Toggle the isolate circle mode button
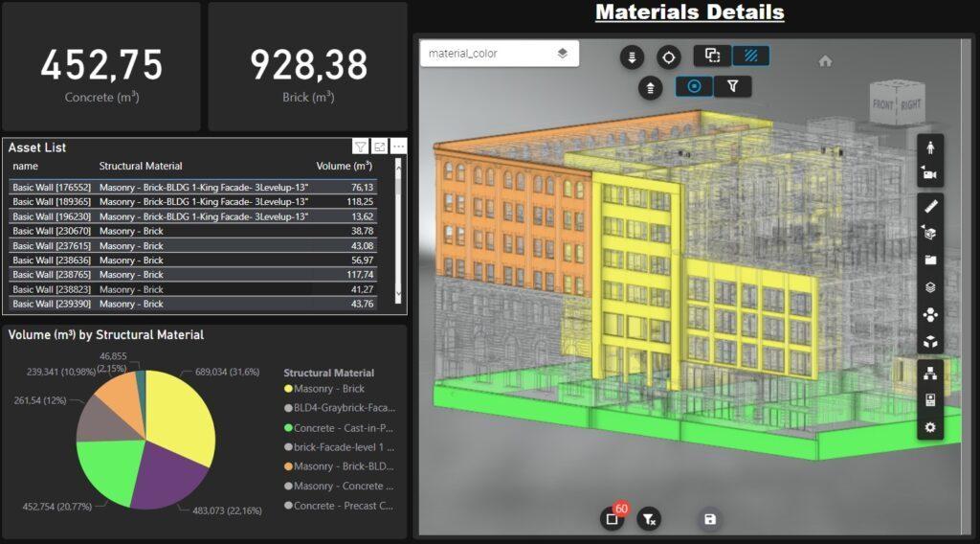Screen dimensions: 980x544 click(x=694, y=86)
